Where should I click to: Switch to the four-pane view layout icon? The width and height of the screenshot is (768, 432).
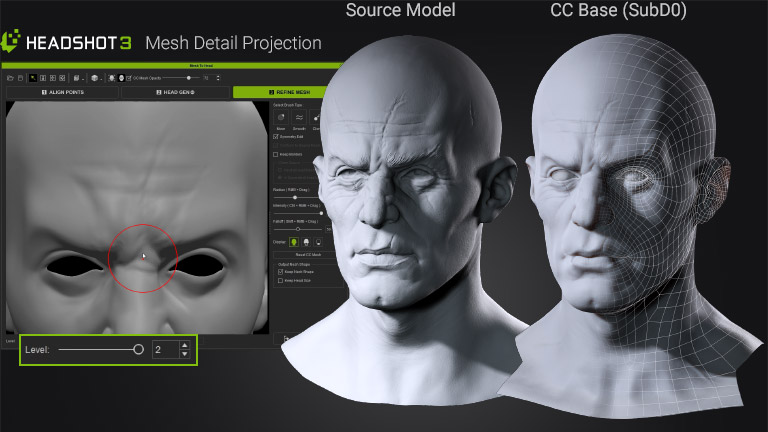tap(53, 78)
